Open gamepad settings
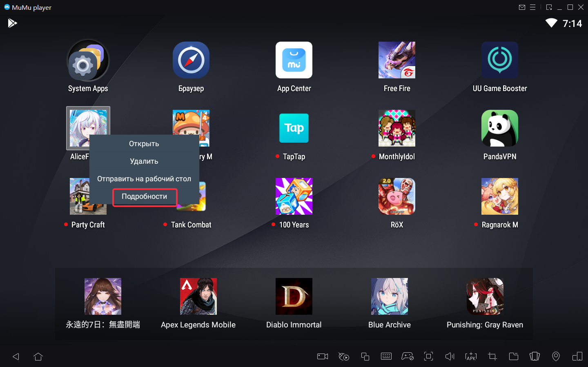This screenshot has width=588, height=367. coord(408,356)
